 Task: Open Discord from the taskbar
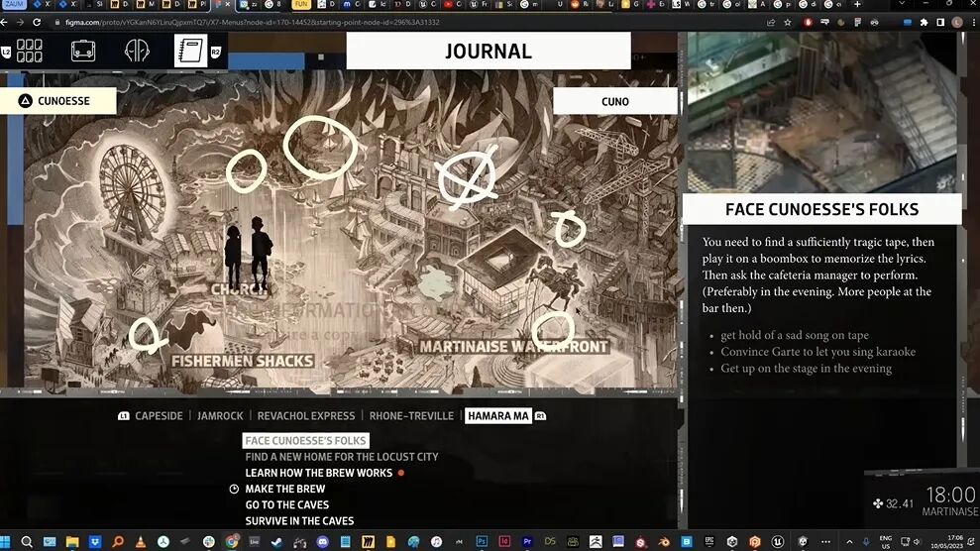322,542
